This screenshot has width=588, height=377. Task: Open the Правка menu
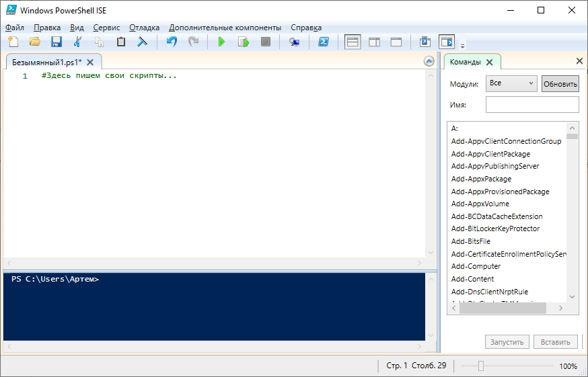click(47, 28)
